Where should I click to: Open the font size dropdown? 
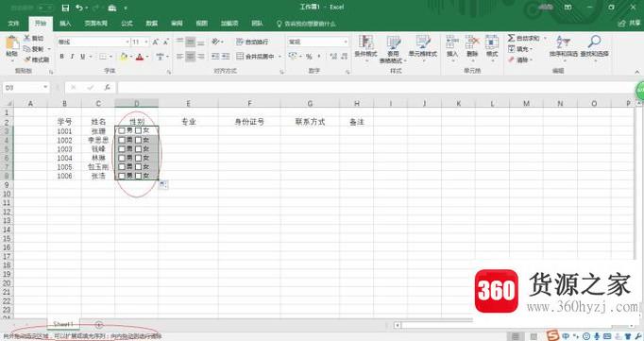coord(146,42)
